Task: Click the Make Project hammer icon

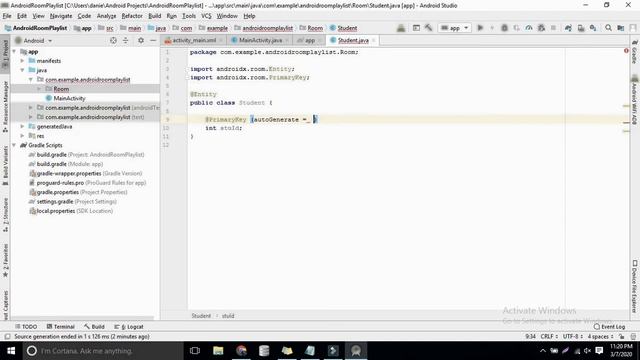Action: 428,28
